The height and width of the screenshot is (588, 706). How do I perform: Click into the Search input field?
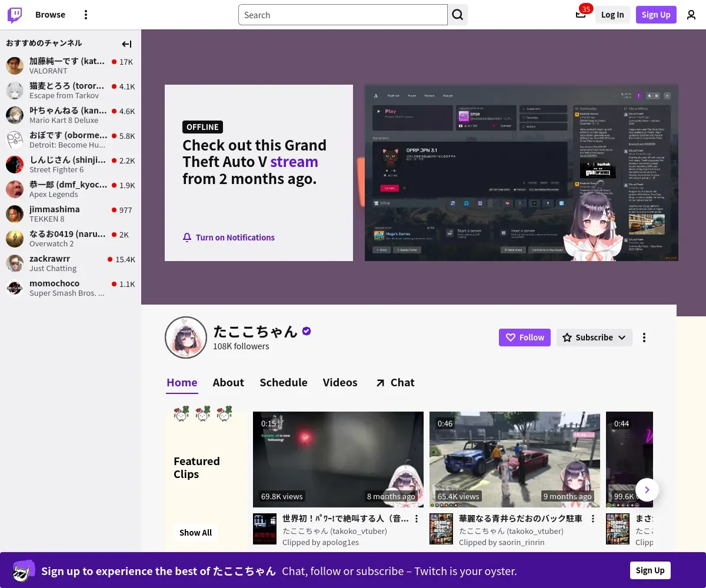343,15
